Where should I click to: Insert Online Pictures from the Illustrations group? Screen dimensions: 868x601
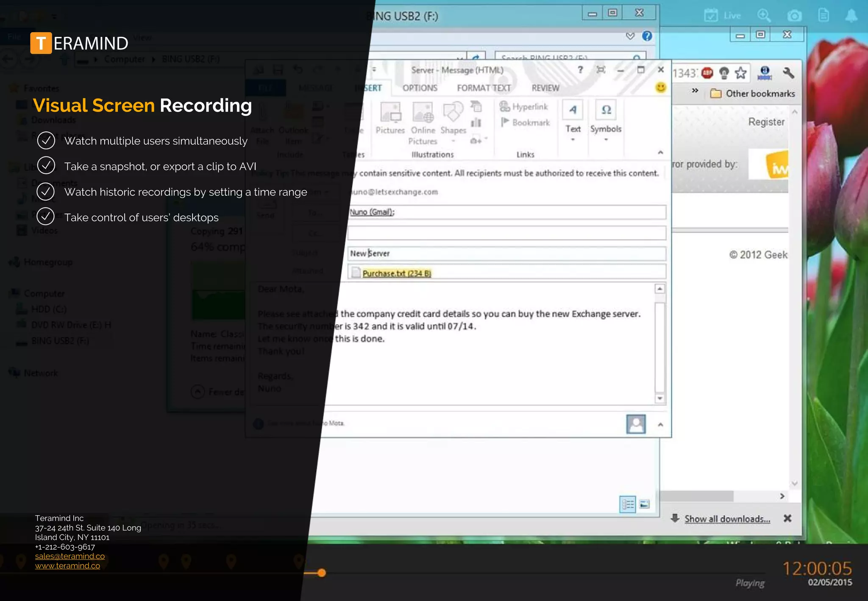point(423,123)
